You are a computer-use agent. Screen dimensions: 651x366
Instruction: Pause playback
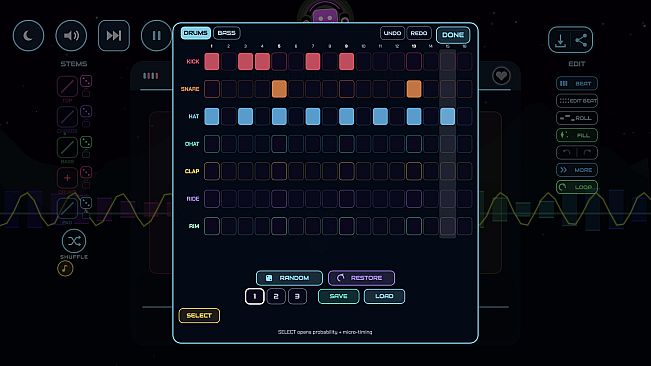tap(157, 36)
